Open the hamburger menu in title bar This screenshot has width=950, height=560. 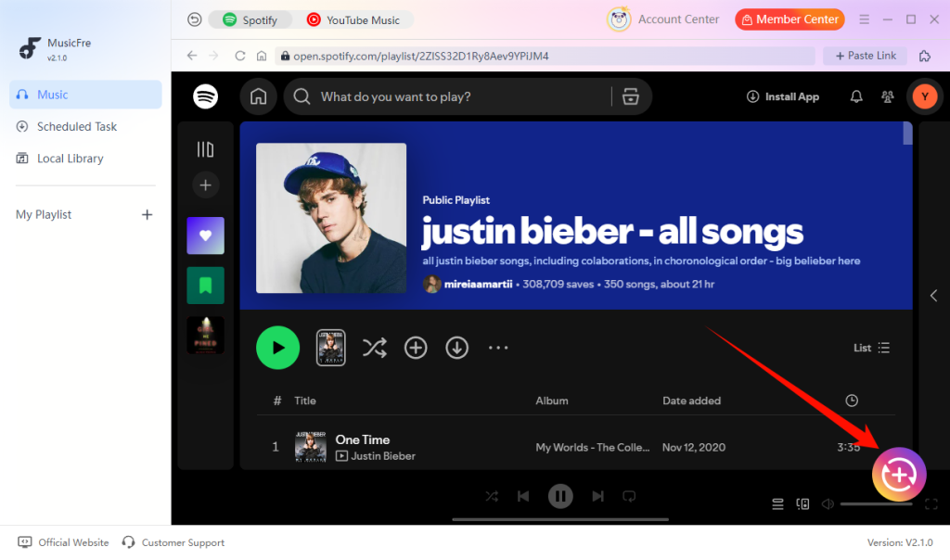tap(864, 19)
